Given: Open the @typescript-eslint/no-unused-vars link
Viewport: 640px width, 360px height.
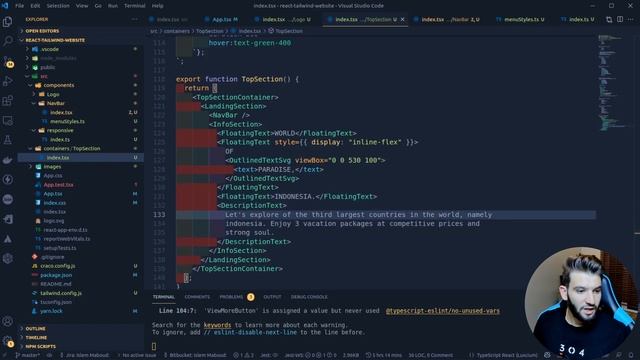Looking at the screenshot, I should coord(442,311).
